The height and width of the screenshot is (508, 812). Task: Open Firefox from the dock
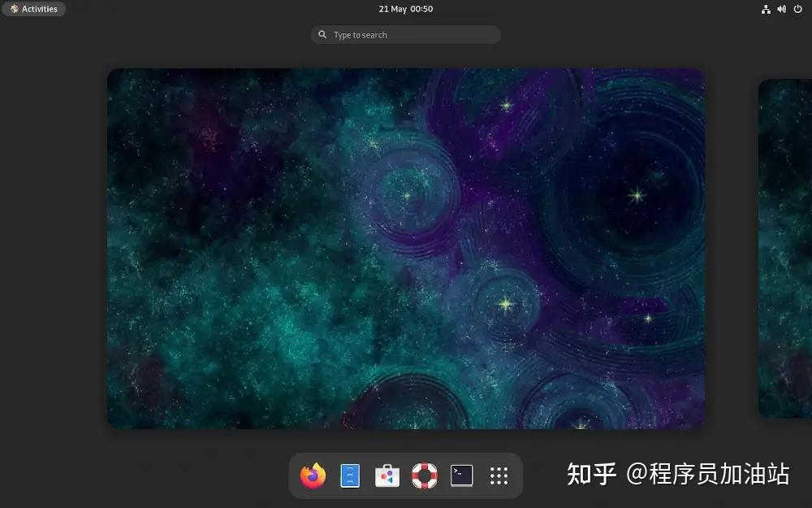point(312,475)
